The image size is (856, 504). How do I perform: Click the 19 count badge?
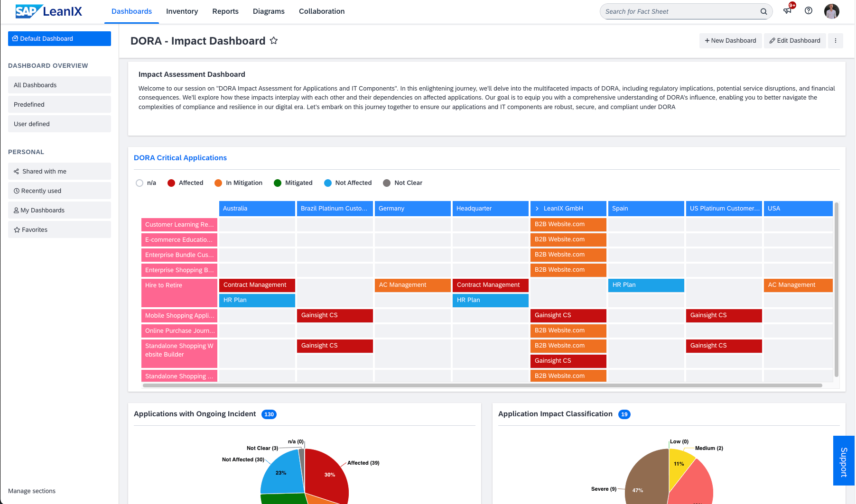click(x=624, y=414)
